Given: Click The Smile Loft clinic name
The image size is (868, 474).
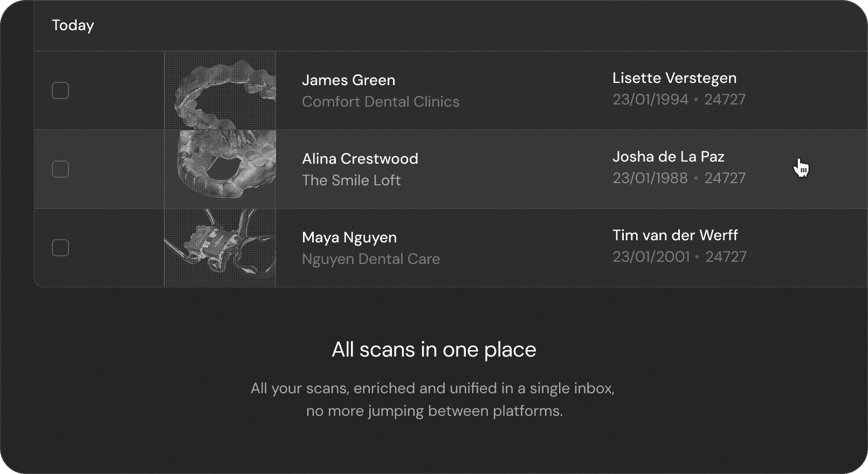Looking at the screenshot, I should click(x=351, y=180).
